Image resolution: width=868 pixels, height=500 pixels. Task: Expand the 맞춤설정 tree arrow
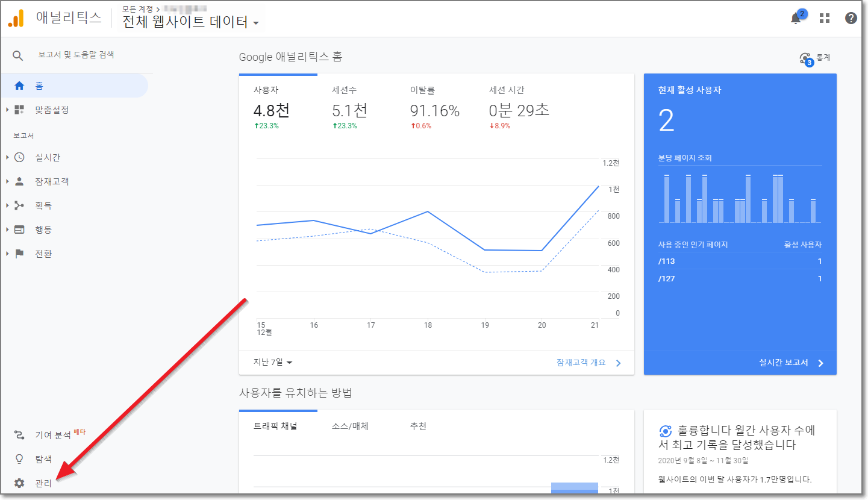coord(7,110)
